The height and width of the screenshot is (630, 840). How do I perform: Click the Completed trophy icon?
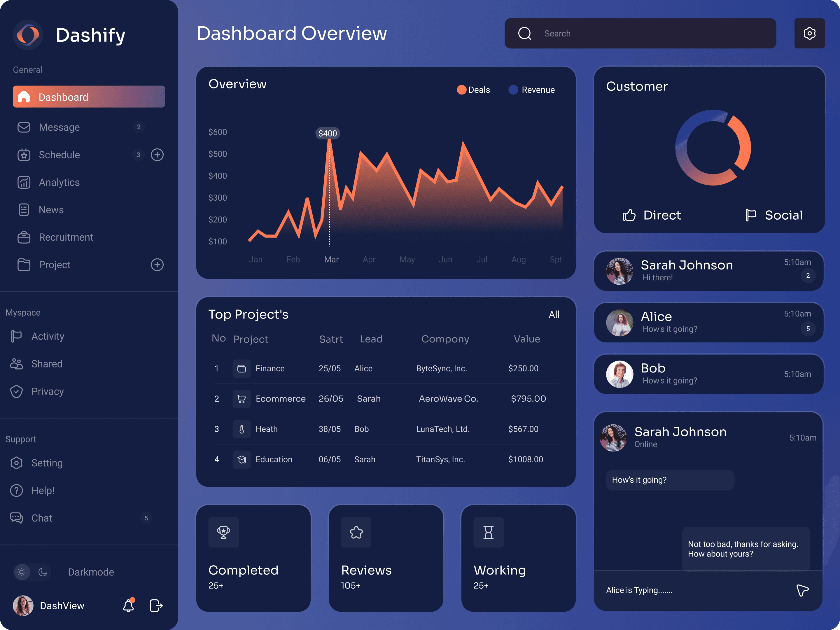223,532
